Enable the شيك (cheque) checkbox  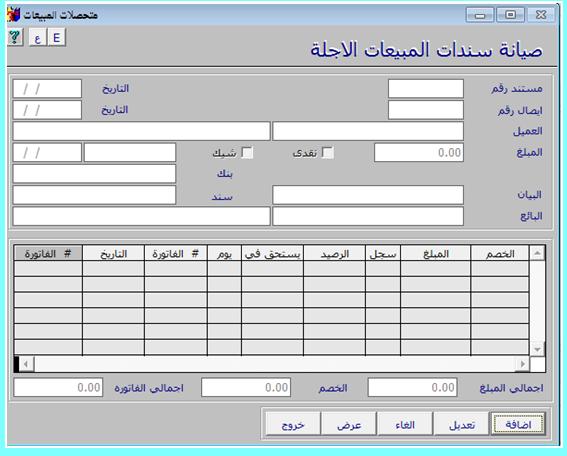pyautogui.click(x=247, y=153)
